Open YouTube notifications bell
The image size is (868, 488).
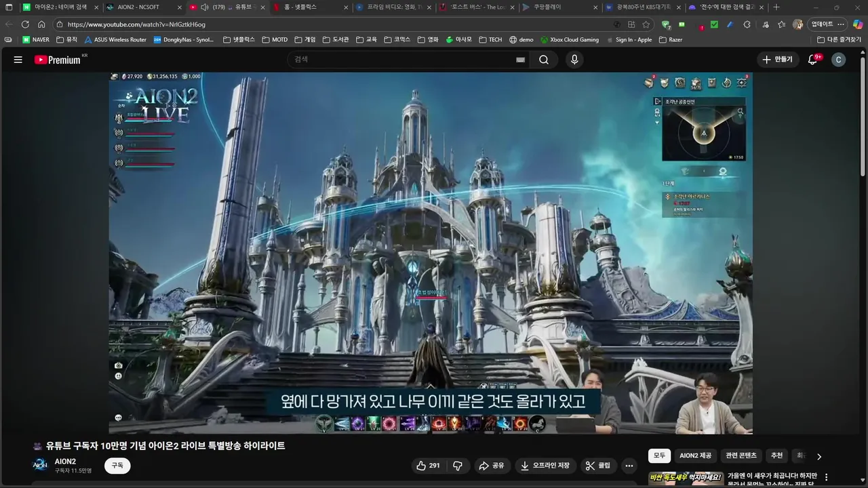click(812, 60)
